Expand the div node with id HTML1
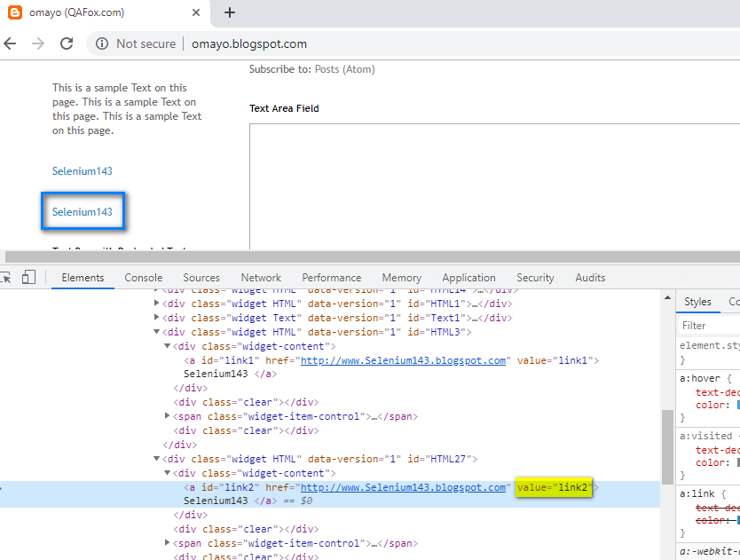740x560 pixels. point(156,304)
